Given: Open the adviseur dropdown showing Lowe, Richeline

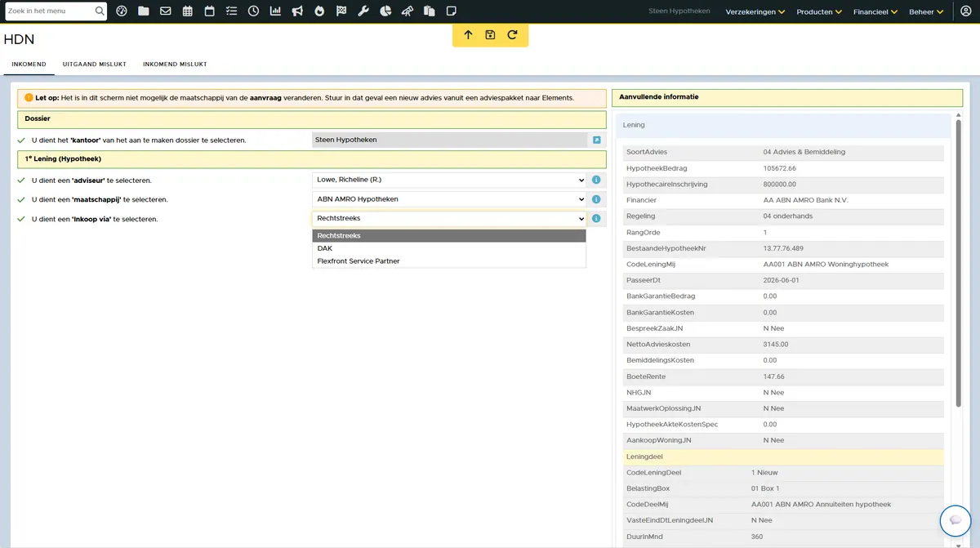Looking at the screenshot, I should coord(449,180).
